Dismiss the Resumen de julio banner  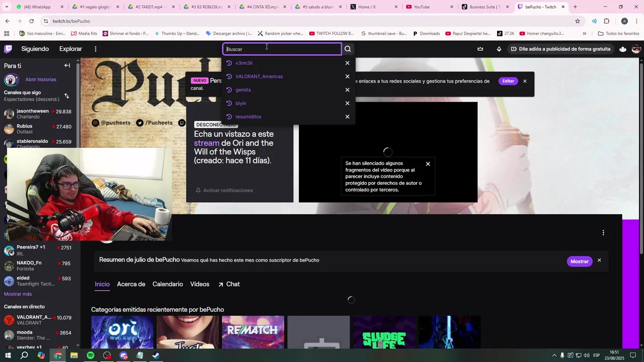tap(599, 260)
